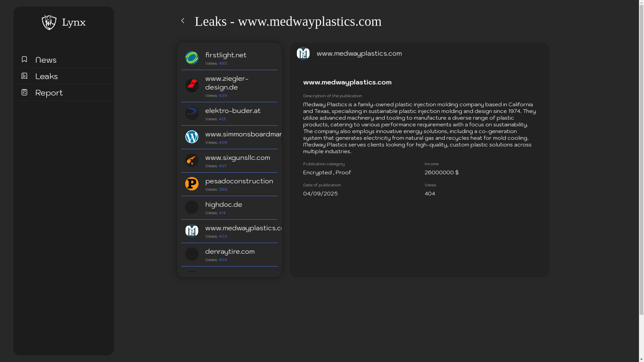The image size is (644, 362).
Task: Click the Report checklist icon
Action: [24, 92]
